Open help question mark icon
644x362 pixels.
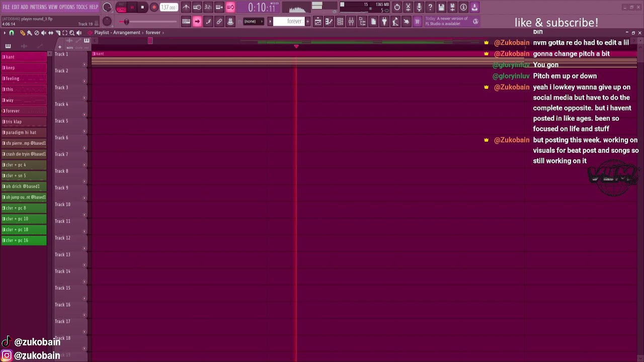point(430,7)
